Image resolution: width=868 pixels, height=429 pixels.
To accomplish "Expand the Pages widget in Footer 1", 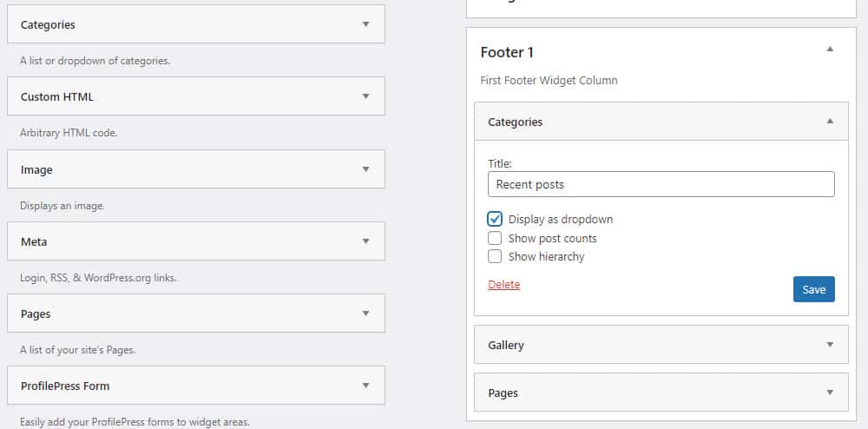I will [830, 393].
